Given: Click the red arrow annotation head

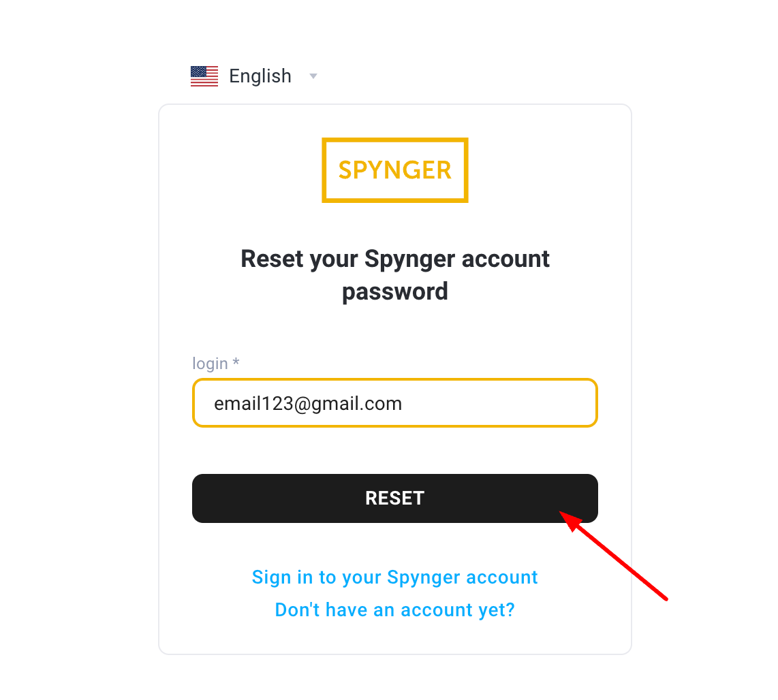Looking at the screenshot, I should (x=570, y=520).
